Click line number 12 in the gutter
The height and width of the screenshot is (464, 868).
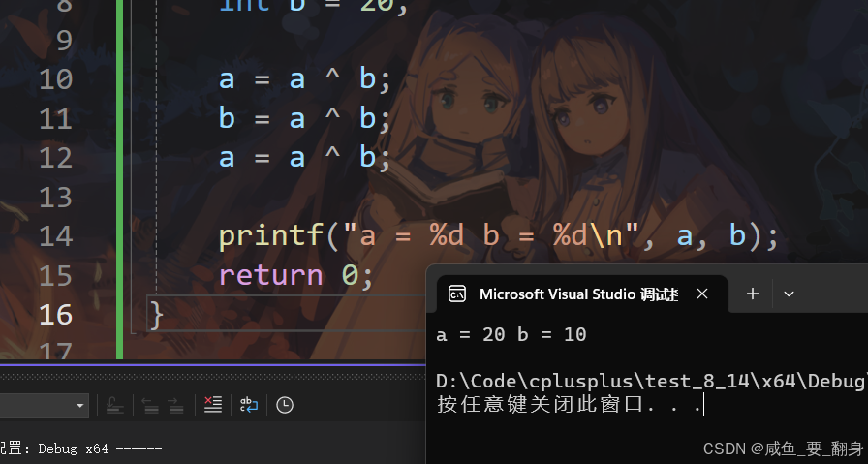[x=56, y=158]
